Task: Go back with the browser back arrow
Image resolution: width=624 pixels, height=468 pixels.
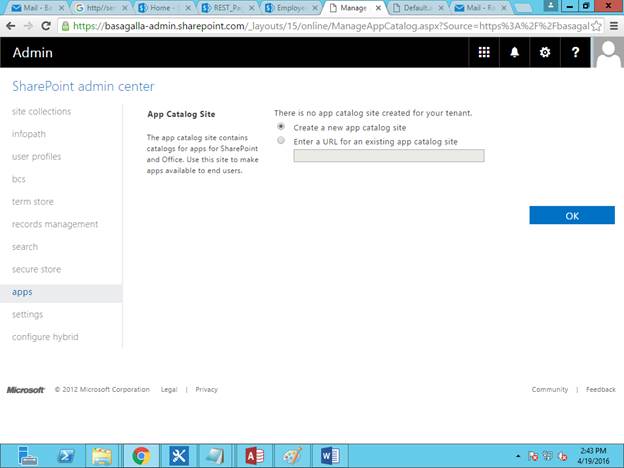Action: coord(11,26)
